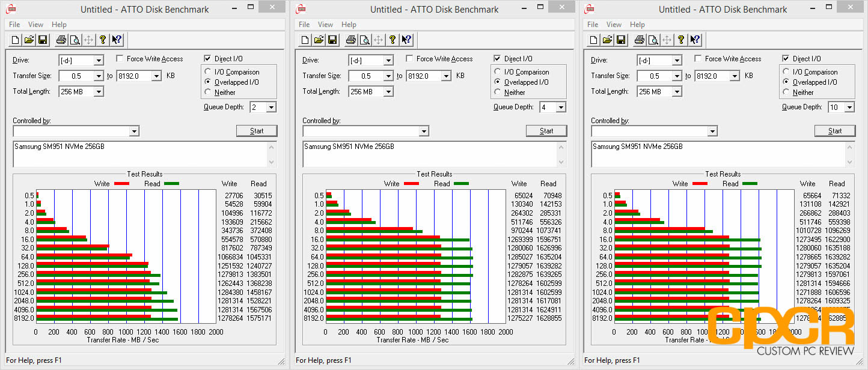The image size is (868, 370).
Task: Click Print Preview icon in queue depth 2 window
Action: 75,40
